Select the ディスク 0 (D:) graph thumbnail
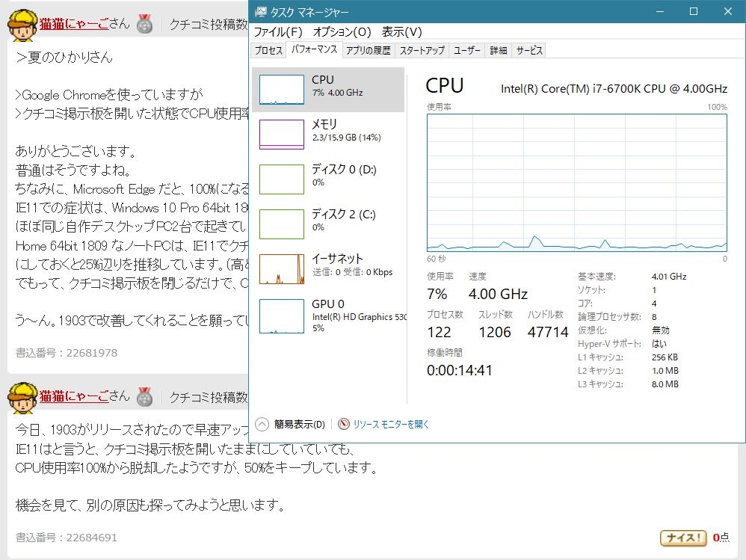746x560 pixels. [282, 179]
